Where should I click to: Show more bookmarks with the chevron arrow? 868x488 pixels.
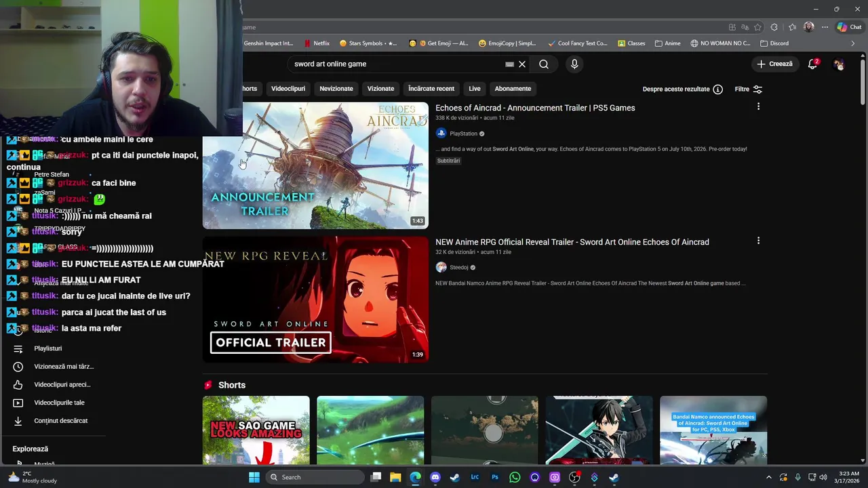[x=853, y=43]
